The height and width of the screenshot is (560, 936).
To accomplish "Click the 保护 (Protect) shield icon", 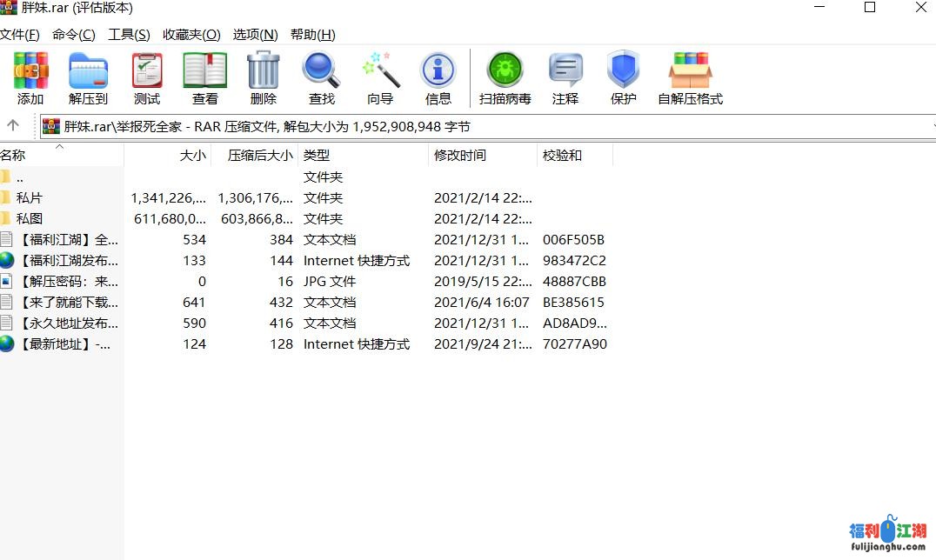I will [623, 78].
